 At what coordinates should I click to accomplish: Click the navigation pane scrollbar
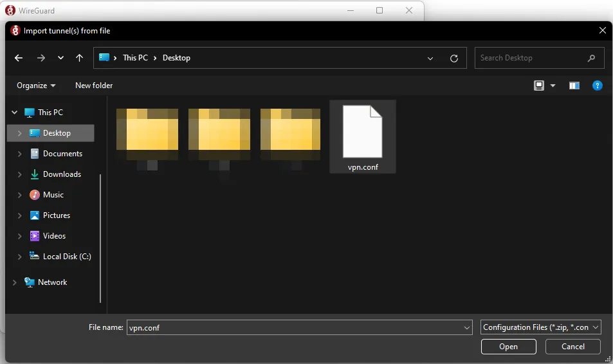(x=100, y=239)
